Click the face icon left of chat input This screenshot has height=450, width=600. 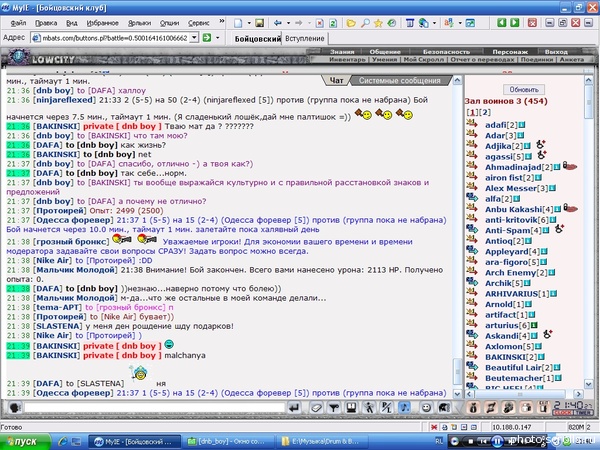[x=15, y=408]
